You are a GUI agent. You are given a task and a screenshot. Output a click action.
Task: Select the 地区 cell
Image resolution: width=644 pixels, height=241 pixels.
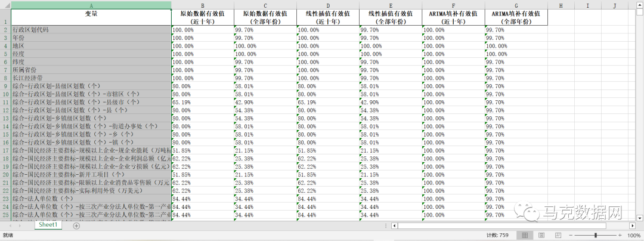(x=91, y=46)
